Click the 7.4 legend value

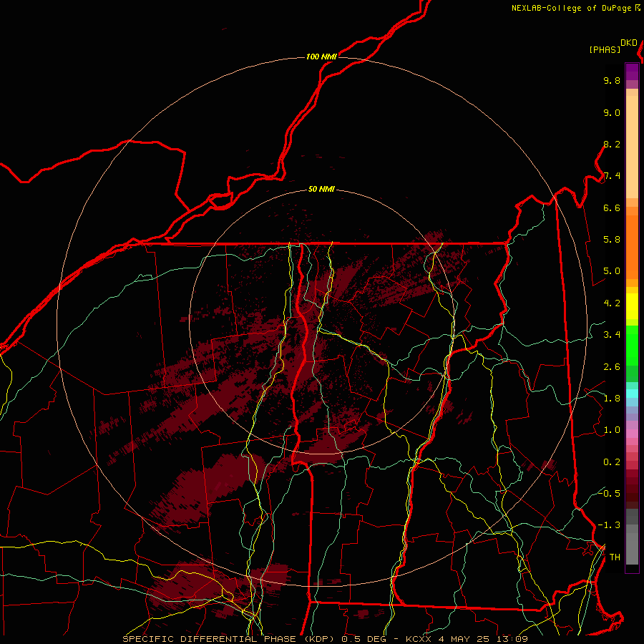[612, 176]
